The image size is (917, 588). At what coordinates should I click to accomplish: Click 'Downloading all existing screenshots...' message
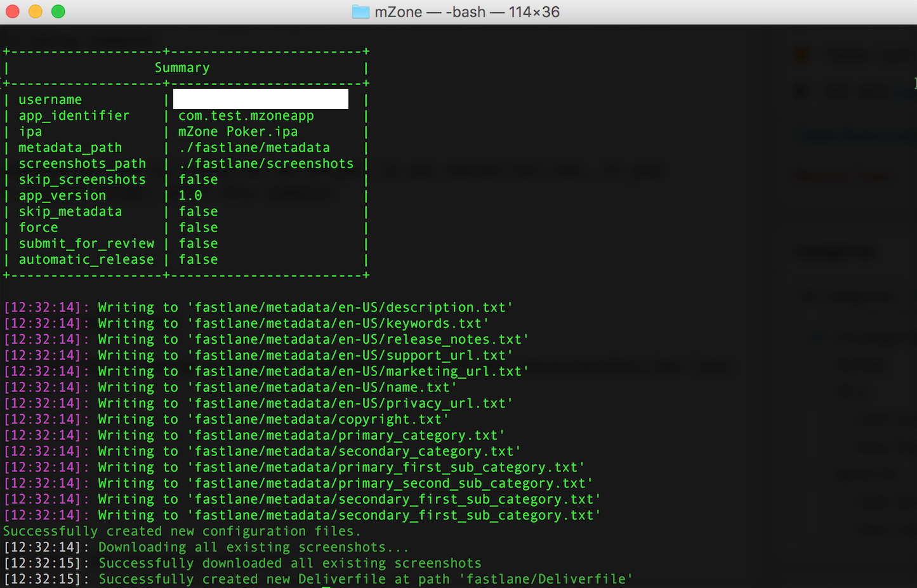coord(254,547)
